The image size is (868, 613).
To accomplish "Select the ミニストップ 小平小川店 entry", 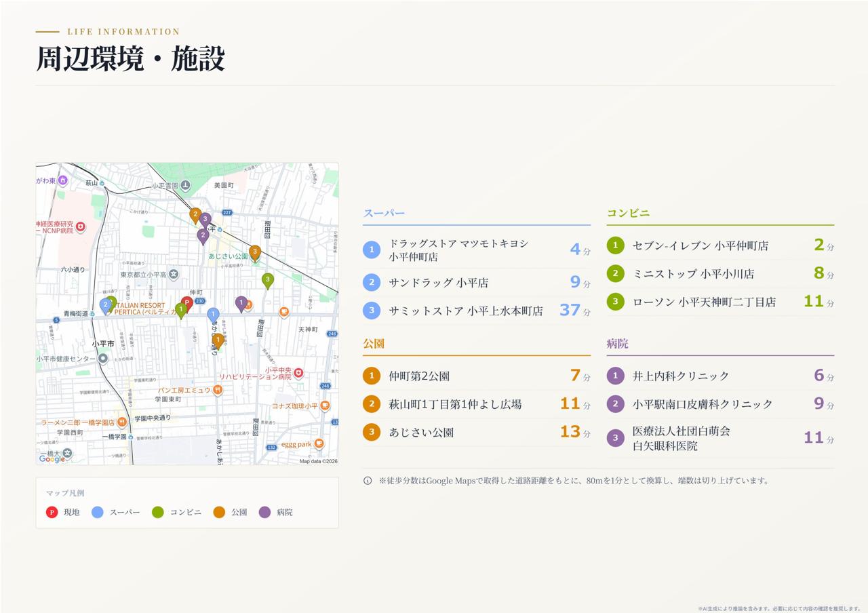I will [x=720, y=274].
